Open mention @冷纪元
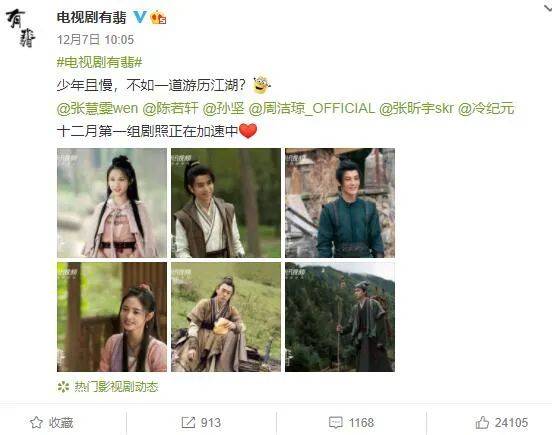The image size is (552, 435). click(486, 108)
